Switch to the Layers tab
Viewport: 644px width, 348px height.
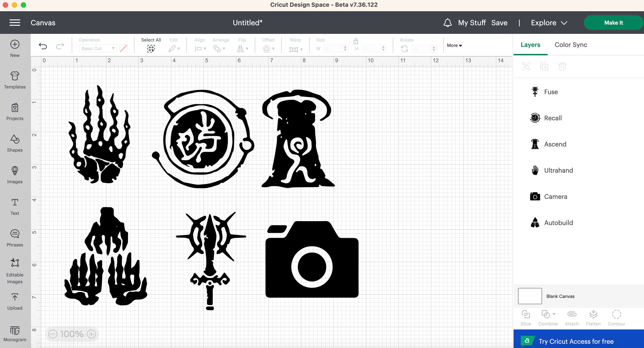530,45
